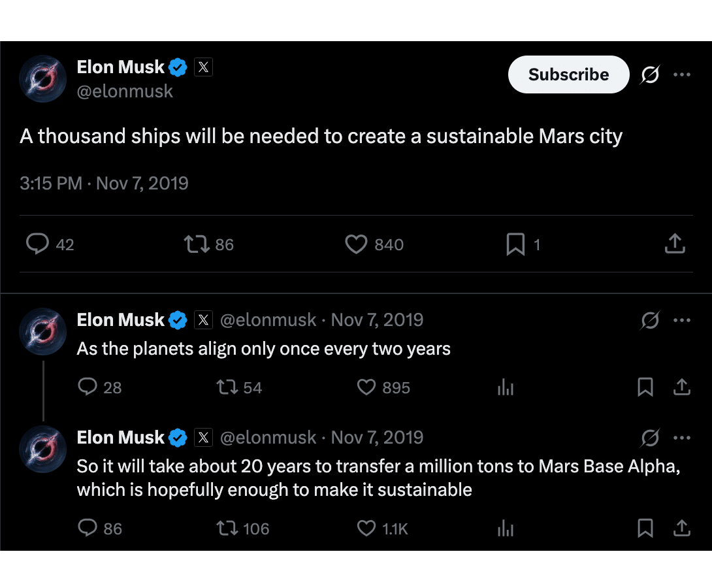Like the tweet with 895 likes
The width and height of the screenshot is (712, 588).
tap(366, 387)
